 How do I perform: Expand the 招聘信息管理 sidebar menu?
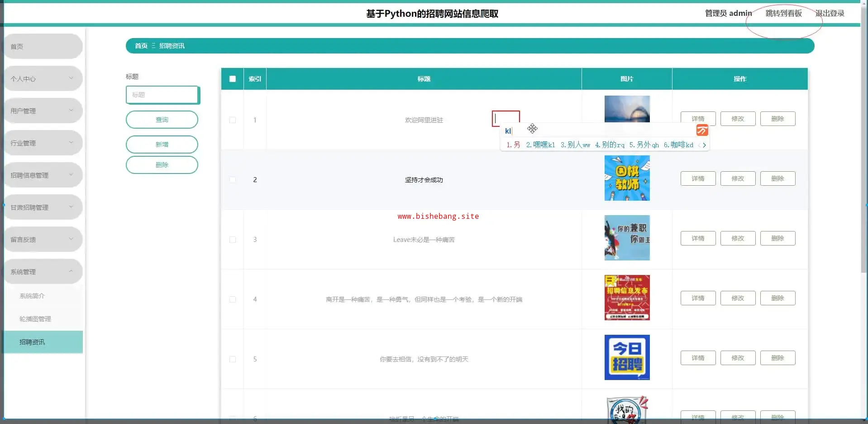tap(43, 175)
